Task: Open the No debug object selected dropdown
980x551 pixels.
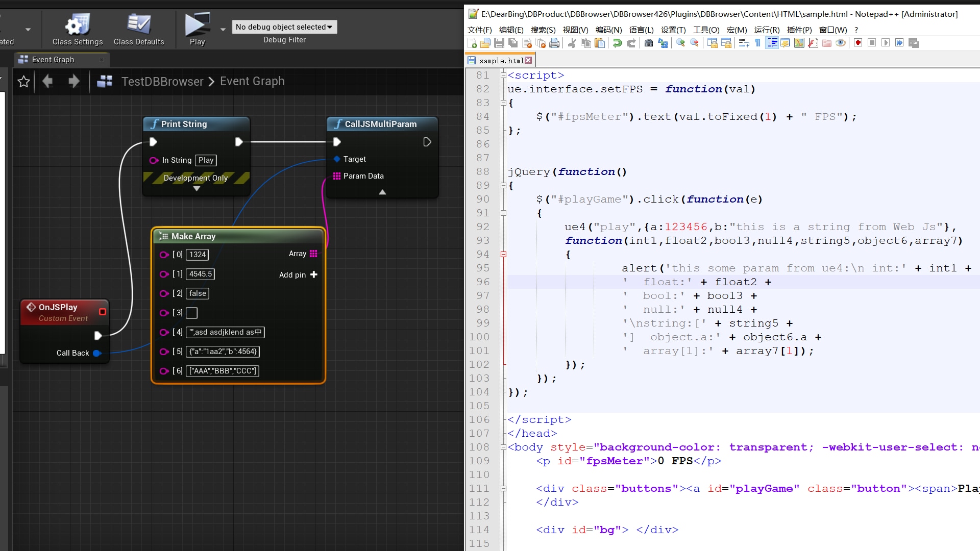Action: [x=284, y=27]
